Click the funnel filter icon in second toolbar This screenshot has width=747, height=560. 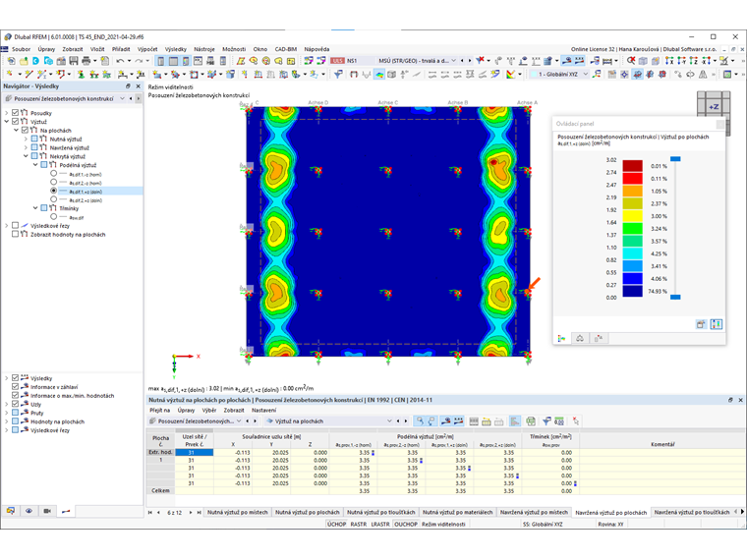(338, 75)
